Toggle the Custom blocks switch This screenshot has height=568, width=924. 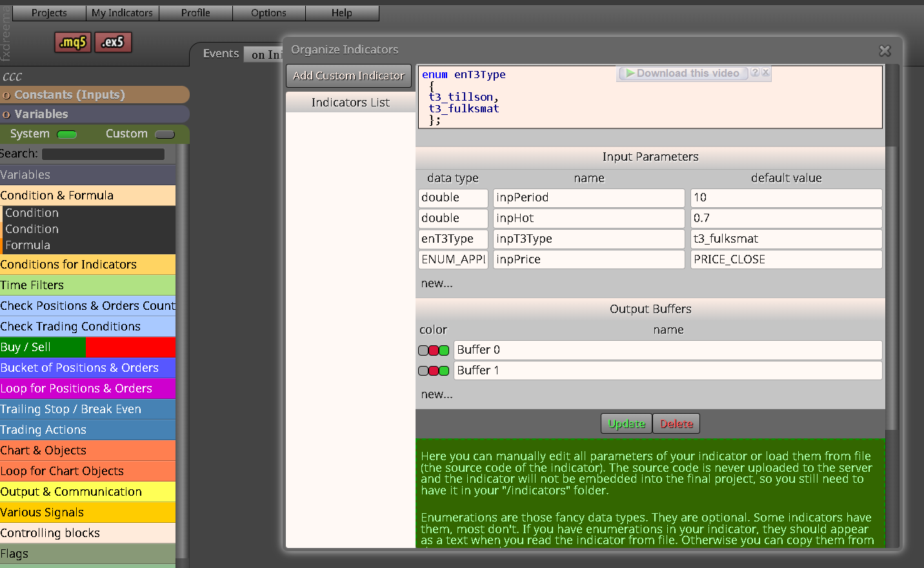coord(165,135)
